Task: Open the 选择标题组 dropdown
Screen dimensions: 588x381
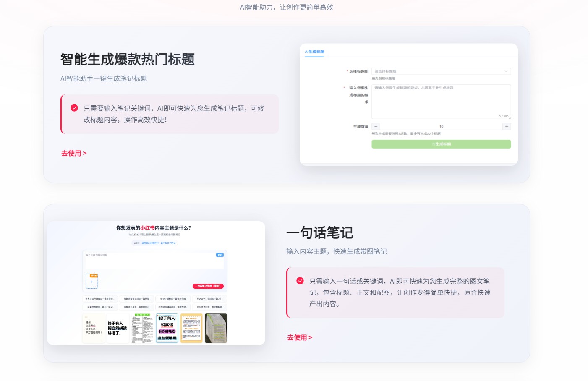Action: tap(441, 71)
